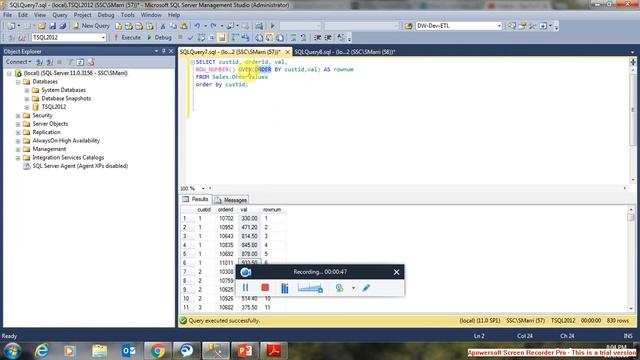
Task: Collapse the Databases folder
Action: [x=18, y=82]
